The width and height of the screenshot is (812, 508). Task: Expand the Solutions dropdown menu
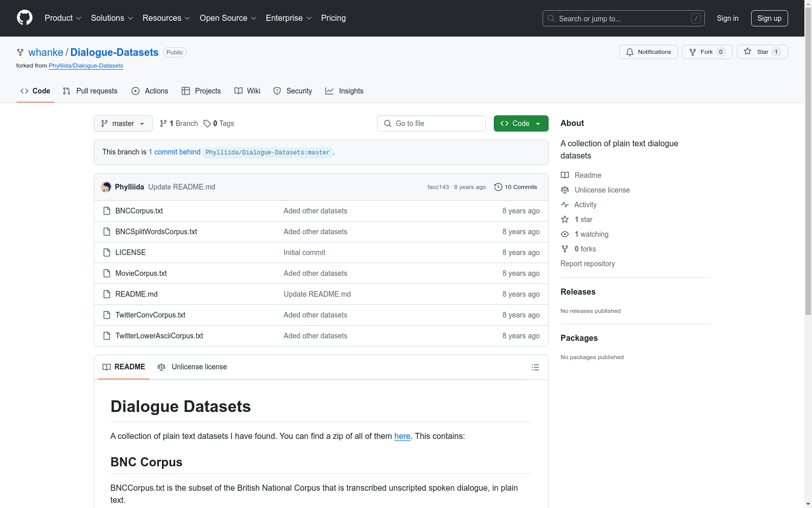[112, 18]
